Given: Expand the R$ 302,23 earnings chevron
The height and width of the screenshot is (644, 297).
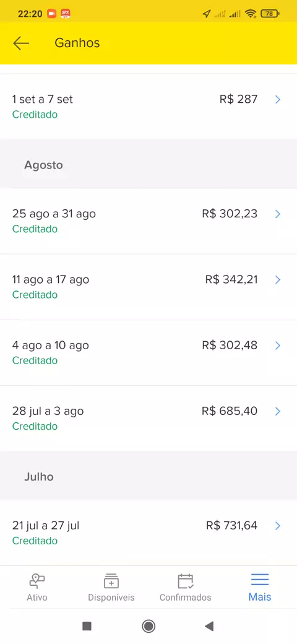Looking at the screenshot, I should (278, 214).
